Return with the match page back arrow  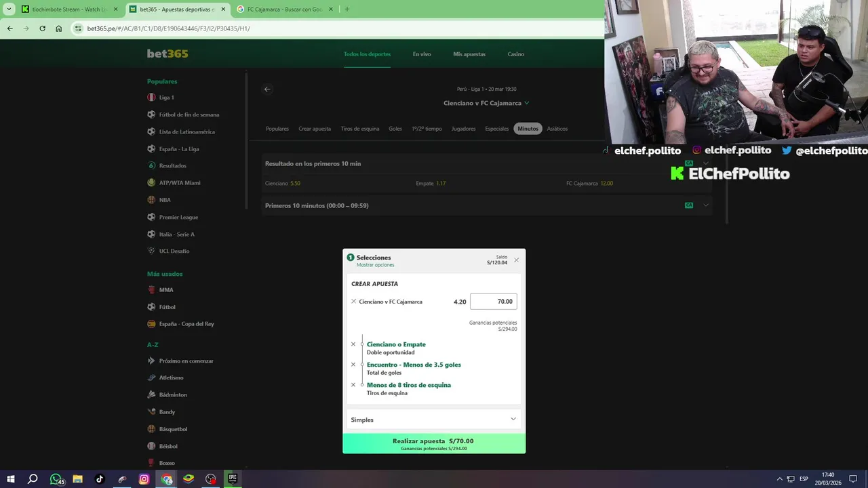(267, 89)
